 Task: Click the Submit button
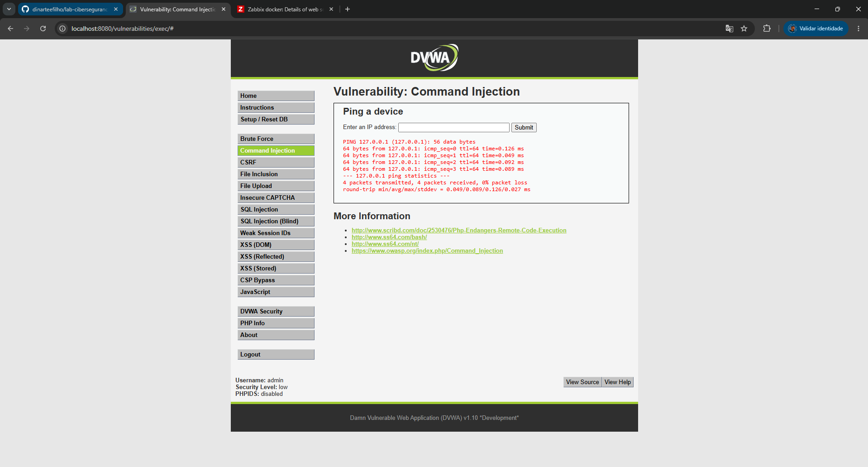pos(524,127)
